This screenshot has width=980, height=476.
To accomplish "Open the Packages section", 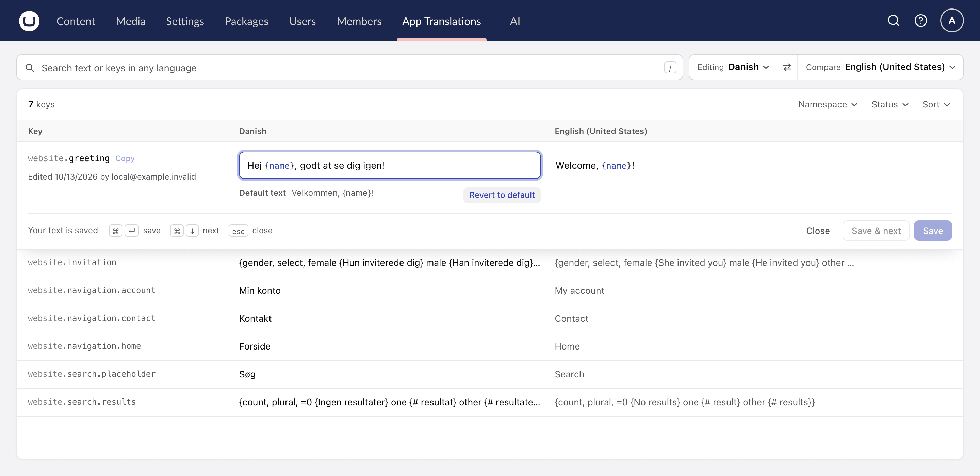I will [x=246, y=21].
